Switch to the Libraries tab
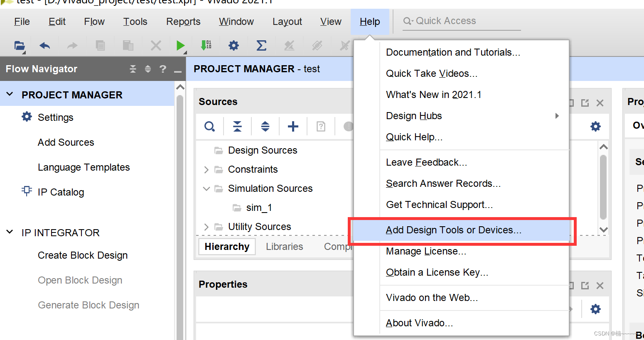644x340 pixels. [284, 247]
